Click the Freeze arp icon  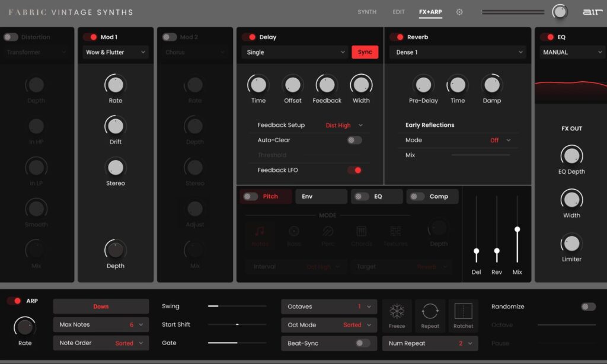[x=397, y=315]
